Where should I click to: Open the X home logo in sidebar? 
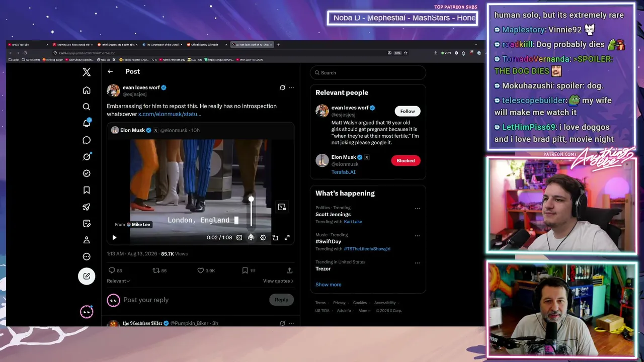pos(87,72)
